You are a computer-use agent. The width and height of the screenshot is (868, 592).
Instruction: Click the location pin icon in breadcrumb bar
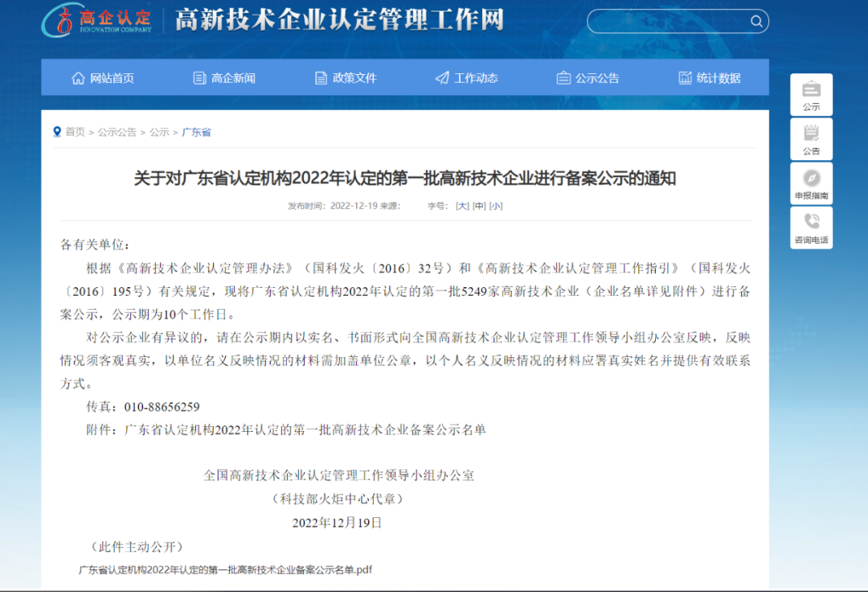55,132
